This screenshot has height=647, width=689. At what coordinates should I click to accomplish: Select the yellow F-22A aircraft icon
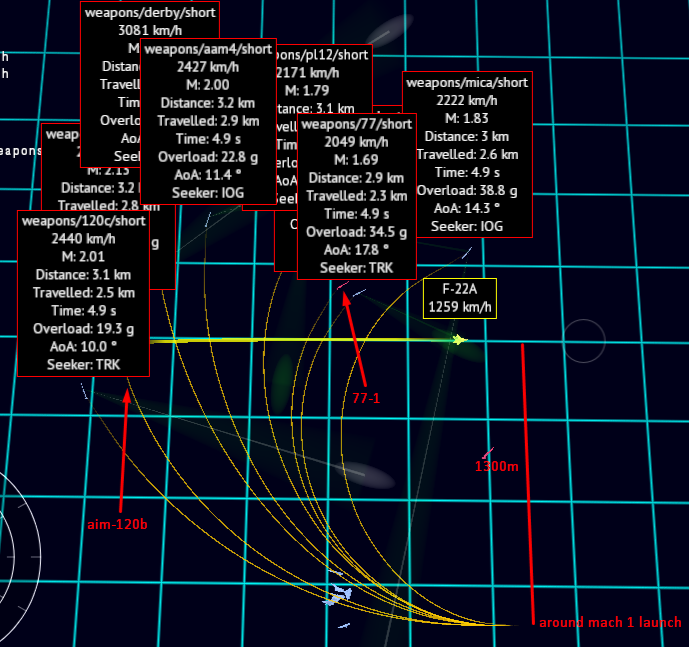coord(459,340)
